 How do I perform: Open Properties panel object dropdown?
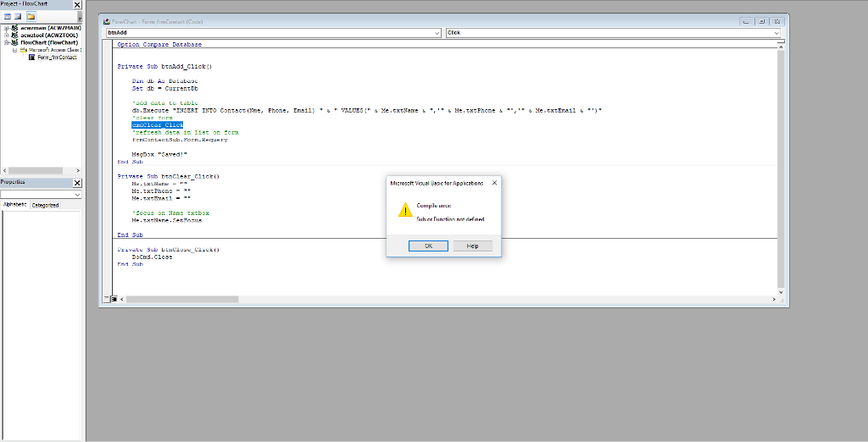(77, 195)
